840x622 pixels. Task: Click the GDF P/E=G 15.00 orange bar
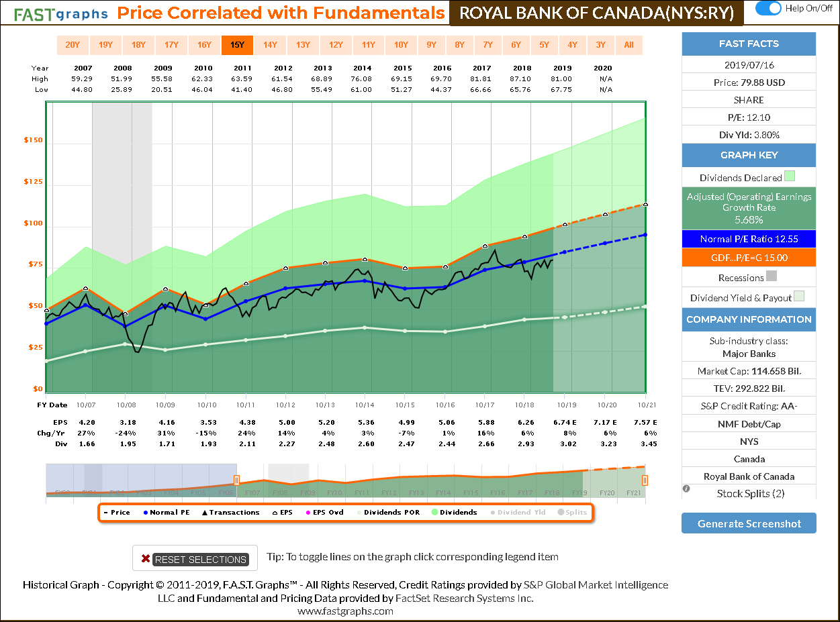coord(749,257)
